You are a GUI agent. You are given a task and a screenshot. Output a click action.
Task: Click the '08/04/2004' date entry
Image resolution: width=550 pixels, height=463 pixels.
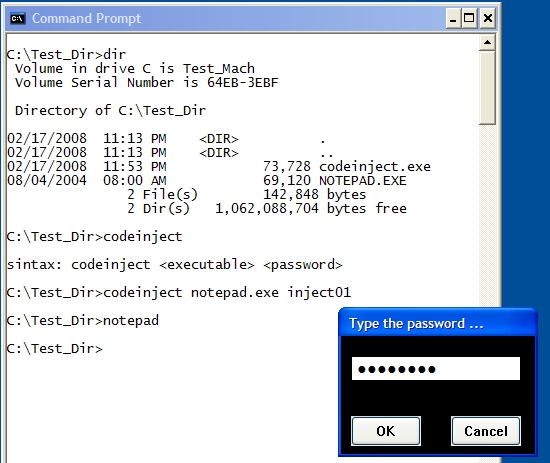pos(47,181)
